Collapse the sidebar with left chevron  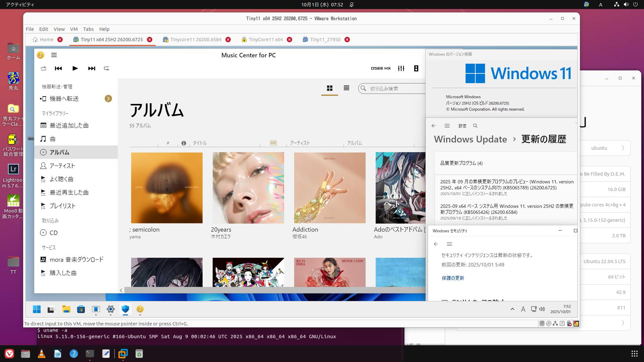pos(121,291)
